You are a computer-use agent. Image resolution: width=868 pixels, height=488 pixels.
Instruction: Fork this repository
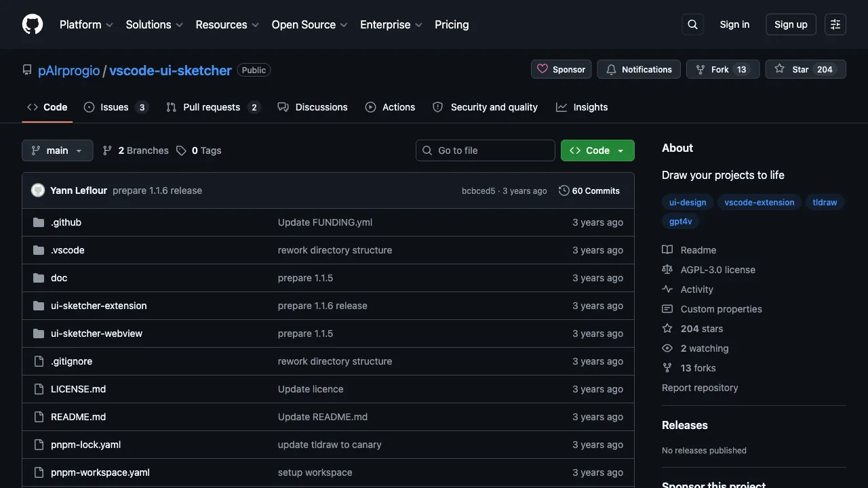tap(723, 69)
